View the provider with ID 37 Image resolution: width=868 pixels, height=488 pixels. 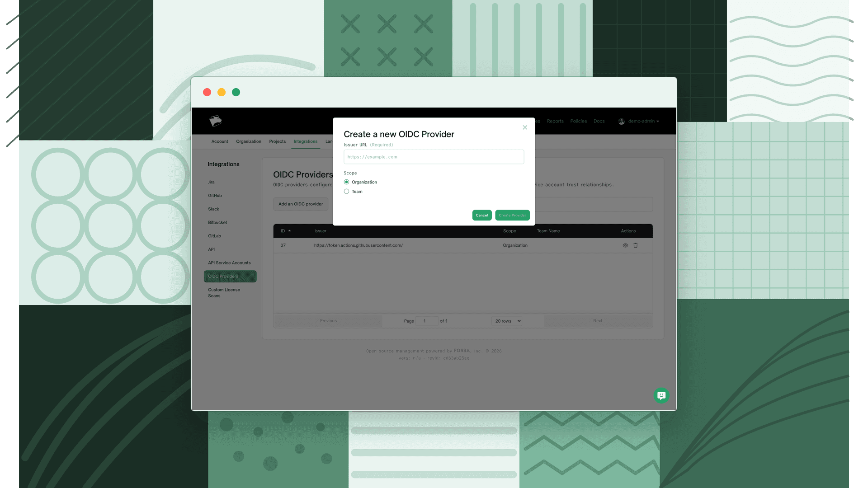pos(625,245)
